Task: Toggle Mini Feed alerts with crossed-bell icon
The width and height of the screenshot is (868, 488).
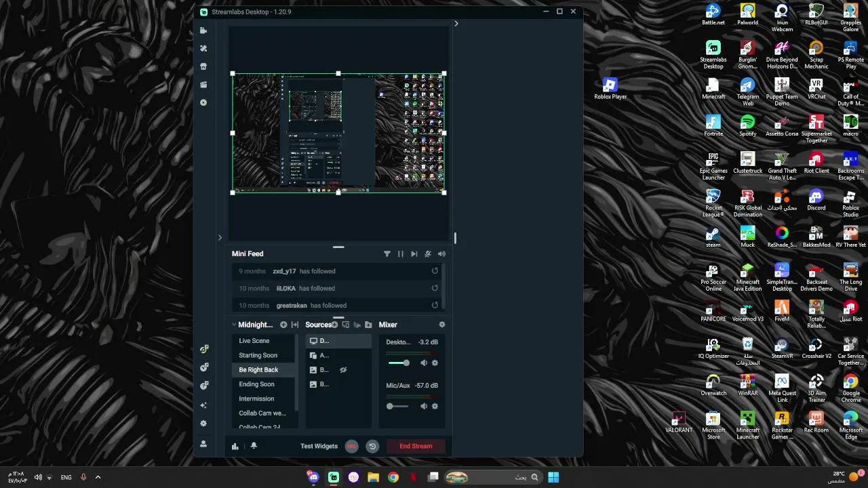Action: point(428,253)
